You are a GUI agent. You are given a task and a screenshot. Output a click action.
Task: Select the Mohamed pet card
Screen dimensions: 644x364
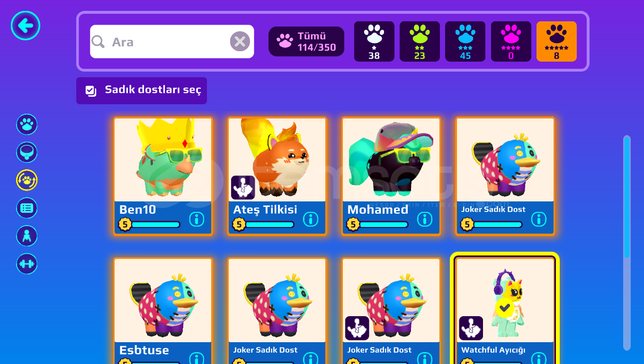coord(391,176)
